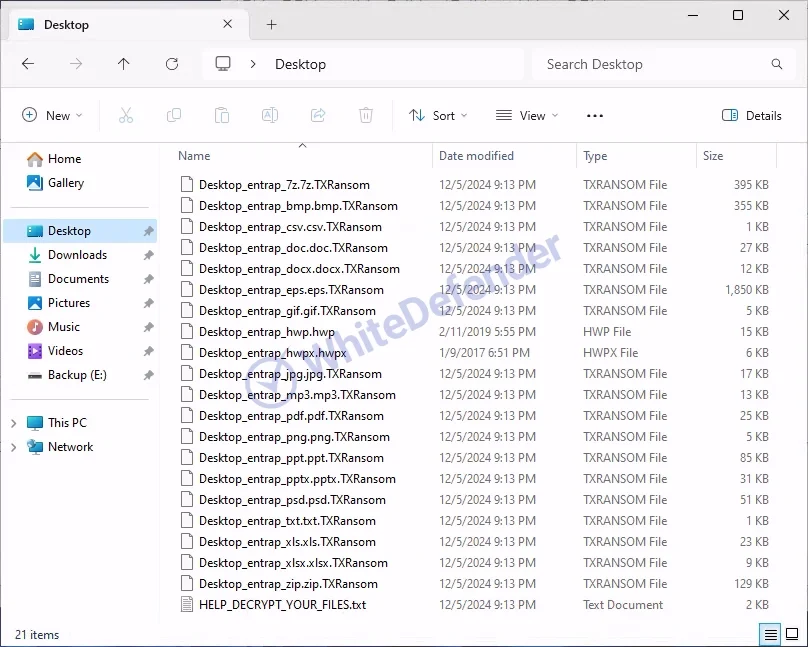Open a new tab with plus button
Image resolution: width=808 pixels, height=647 pixels.
271,25
